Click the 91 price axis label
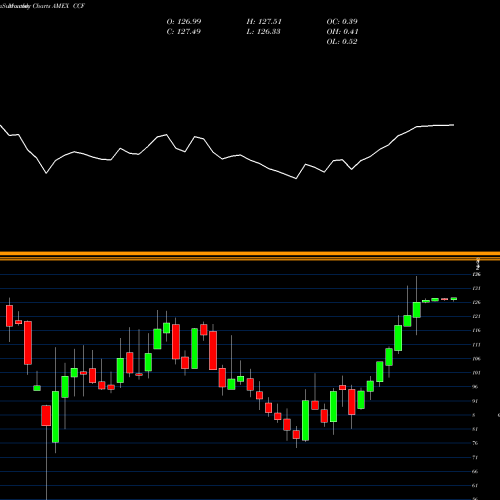500x500 pixels. (475, 401)
